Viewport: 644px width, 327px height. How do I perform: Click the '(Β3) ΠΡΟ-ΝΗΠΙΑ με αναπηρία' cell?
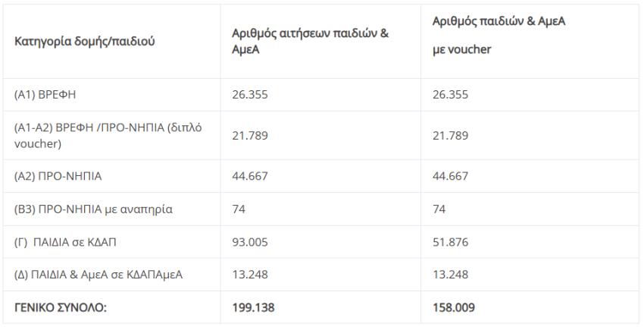point(93,209)
